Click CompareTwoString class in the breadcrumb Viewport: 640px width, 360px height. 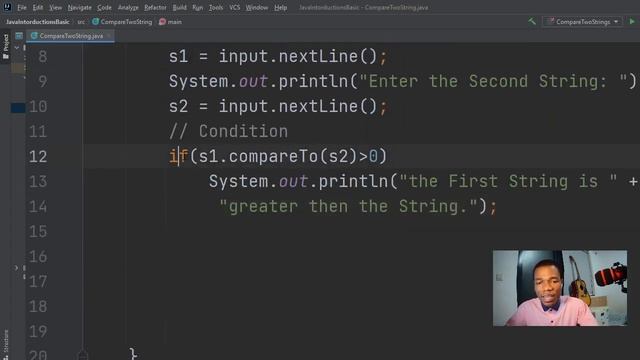tap(122, 22)
